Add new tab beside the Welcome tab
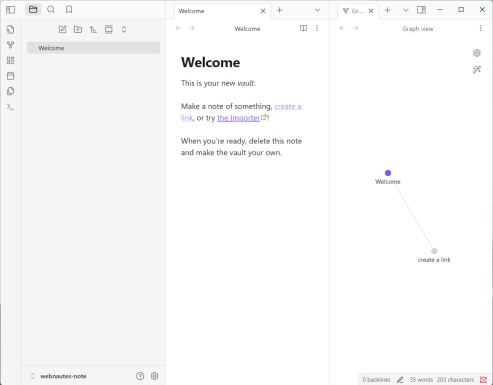The image size is (493, 385). coord(280,11)
